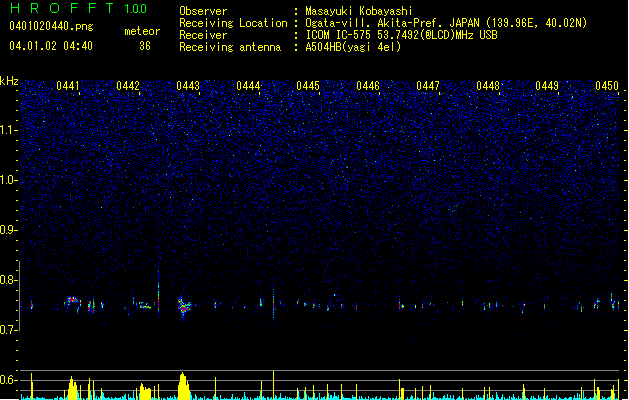Click the 0.8 kHz axis label
The width and height of the screenshot is (629, 400).
pyautogui.click(x=8, y=280)
